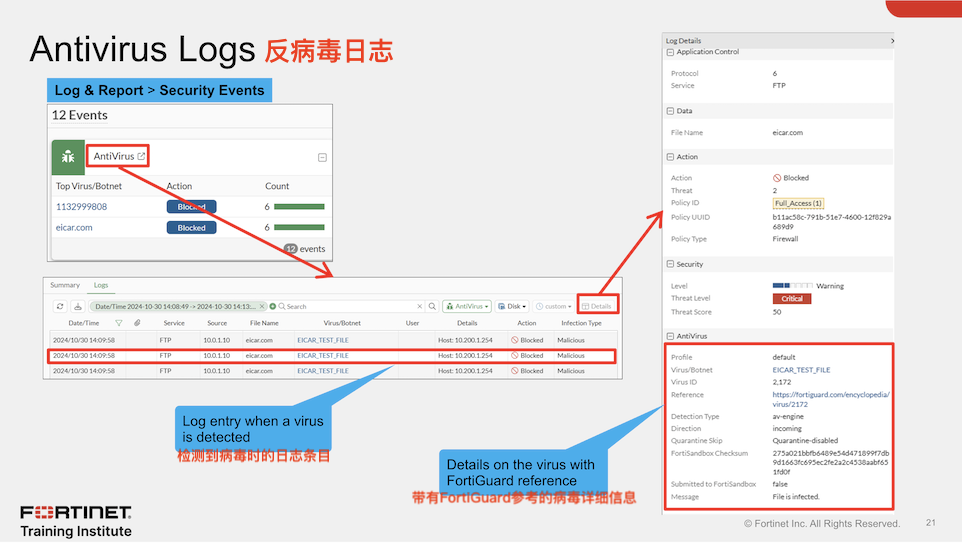Screen dimensions: 962x543
Task: Open custom time range dropdown
Action: [553, 306]
